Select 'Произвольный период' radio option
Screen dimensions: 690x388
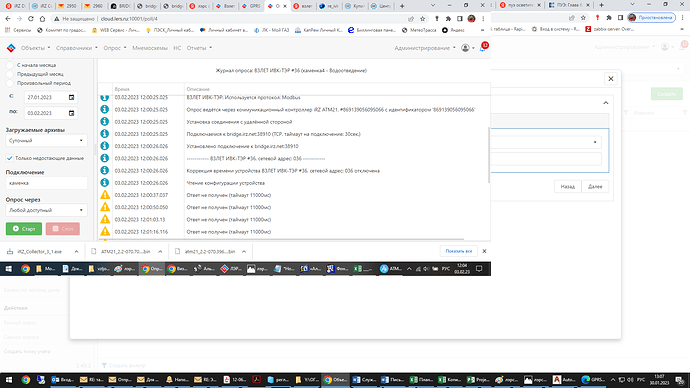(10, 83)
